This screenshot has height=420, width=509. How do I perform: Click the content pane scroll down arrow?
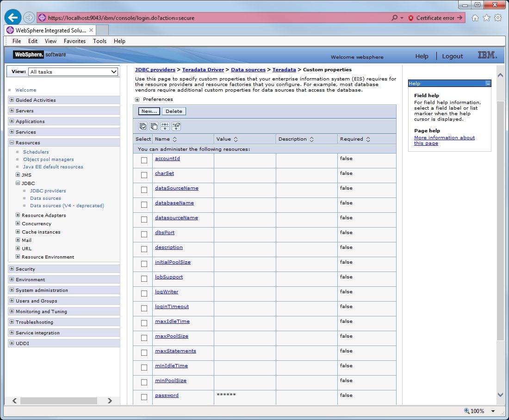(x=500, y=395)
